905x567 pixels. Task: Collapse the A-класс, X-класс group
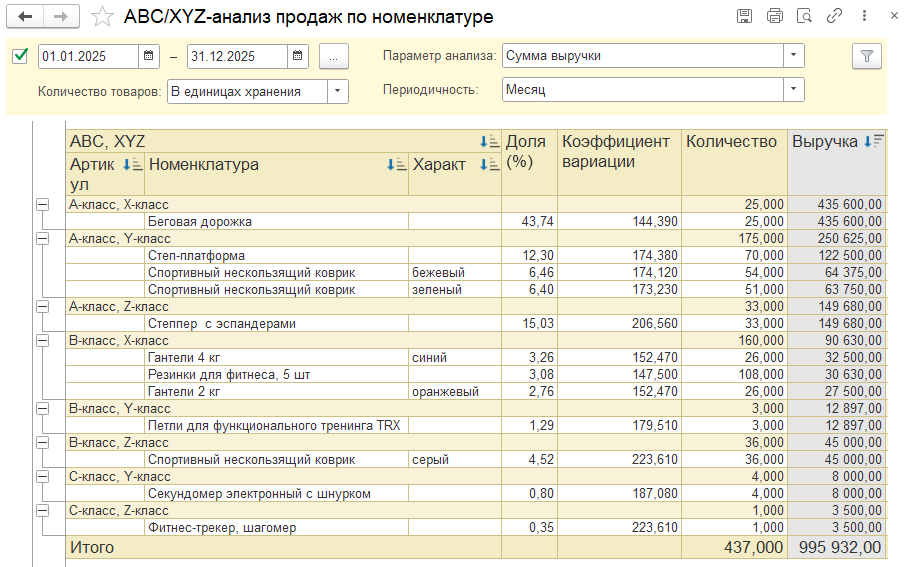click(x=42, y=204)
